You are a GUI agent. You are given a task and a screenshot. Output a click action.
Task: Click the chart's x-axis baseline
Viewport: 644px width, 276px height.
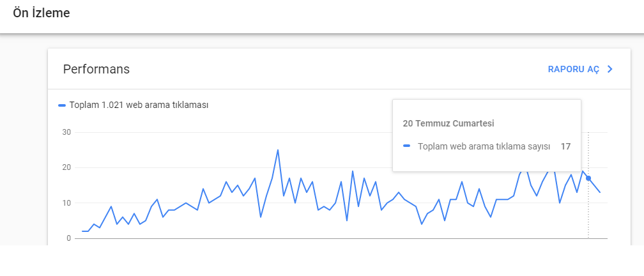(x=341, y=238)
